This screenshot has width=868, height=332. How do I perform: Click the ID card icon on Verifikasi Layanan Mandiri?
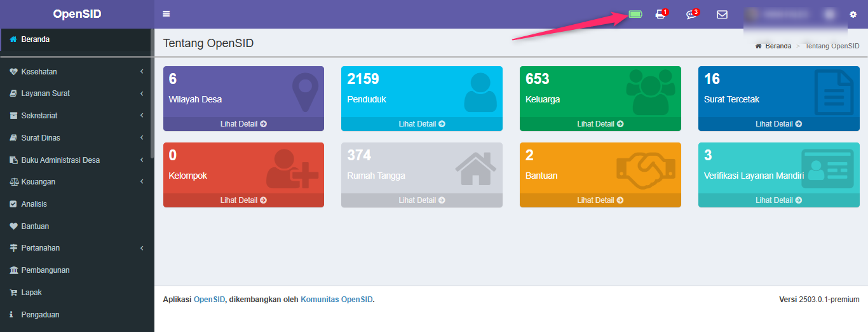827,169
